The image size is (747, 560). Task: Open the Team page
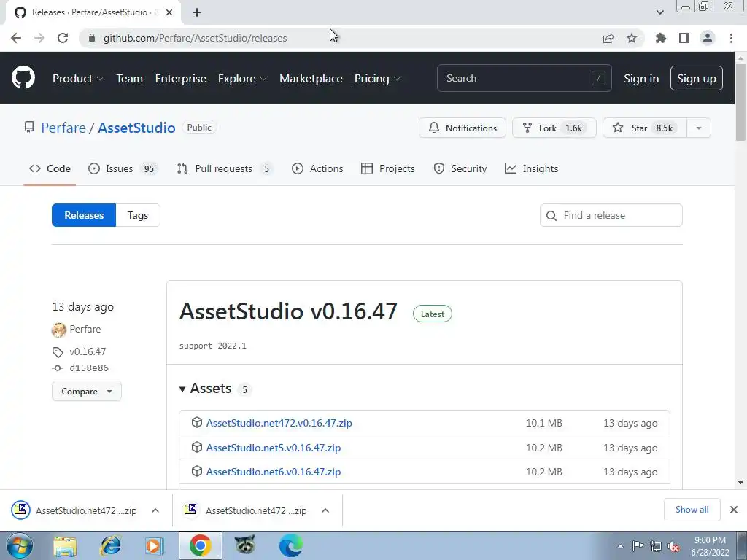point(129,79)
